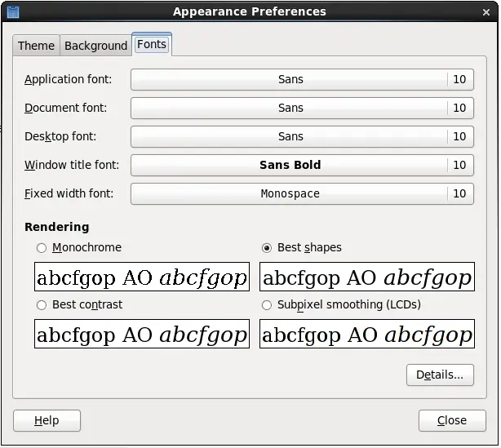This screenshot has height=448, width=501.
Task: Open the Background tab
Action: (95, 46)
